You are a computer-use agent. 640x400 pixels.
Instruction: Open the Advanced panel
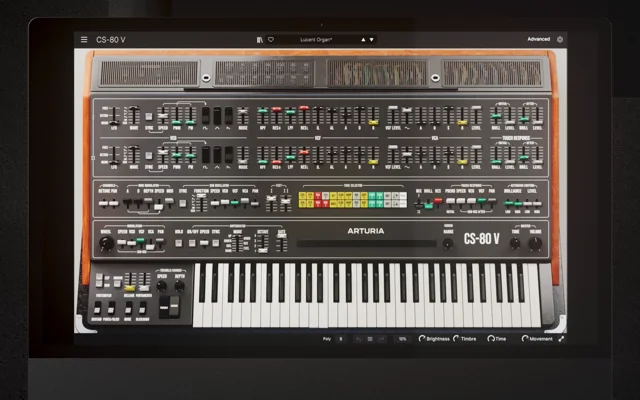pos(538,39)
